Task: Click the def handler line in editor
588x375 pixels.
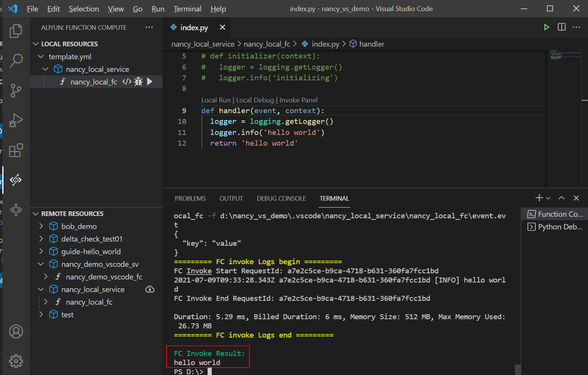Action: (263, 110)
